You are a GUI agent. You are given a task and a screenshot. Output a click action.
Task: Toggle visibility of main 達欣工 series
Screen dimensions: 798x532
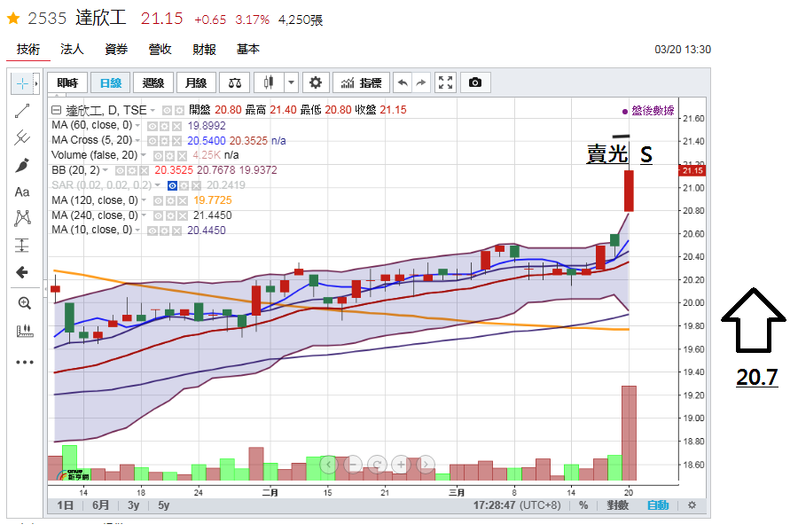(x=167, y=111)
